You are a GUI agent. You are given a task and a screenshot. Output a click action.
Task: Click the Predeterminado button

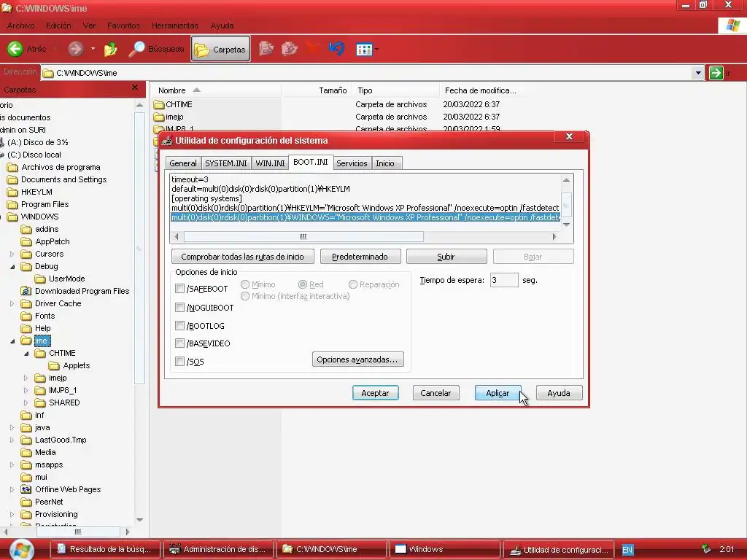click(x=360, y=257)
